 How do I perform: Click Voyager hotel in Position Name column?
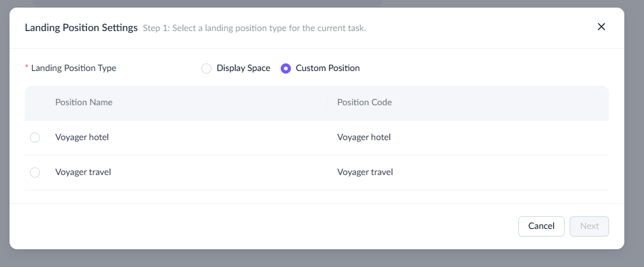[82, 138]
